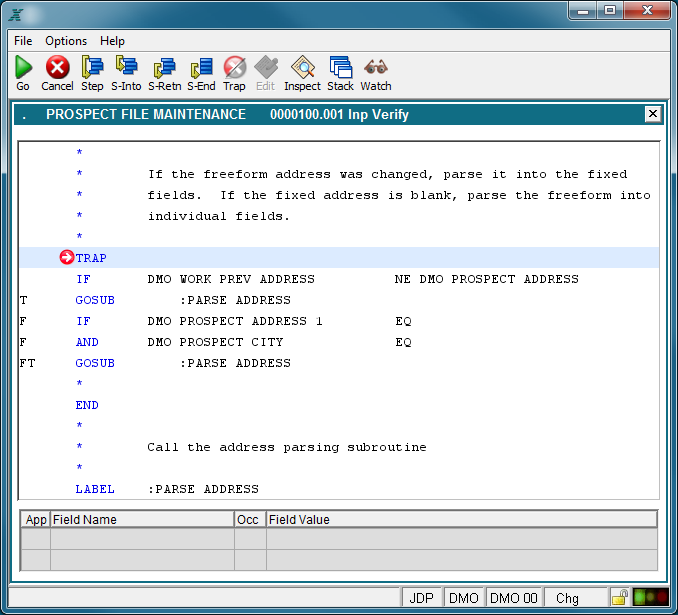678x615 pixels.
Task: Open the Watch glasses tool
Action: pyautogui.click(x=376, y=68)
